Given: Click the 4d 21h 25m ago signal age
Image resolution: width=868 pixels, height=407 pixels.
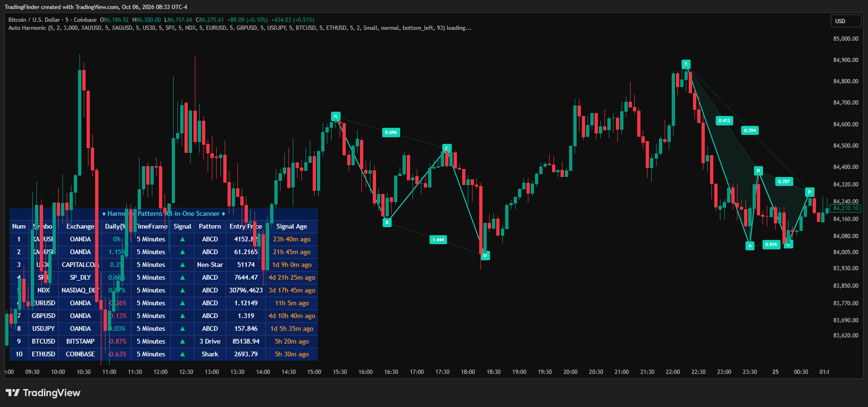Looking at the screenshot, I should [292, 278].
